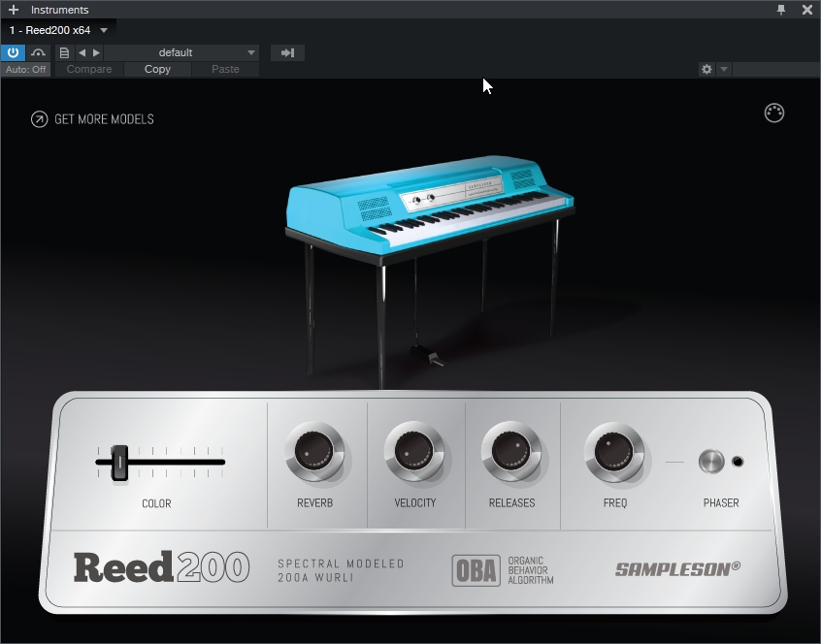Click the preset file document icon

[64, 52]
